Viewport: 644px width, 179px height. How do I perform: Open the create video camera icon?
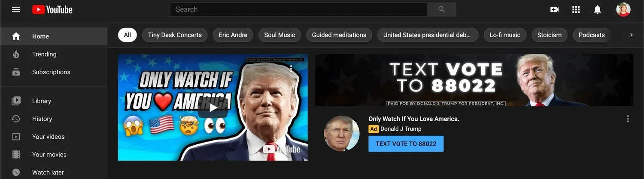click(554, 9)
